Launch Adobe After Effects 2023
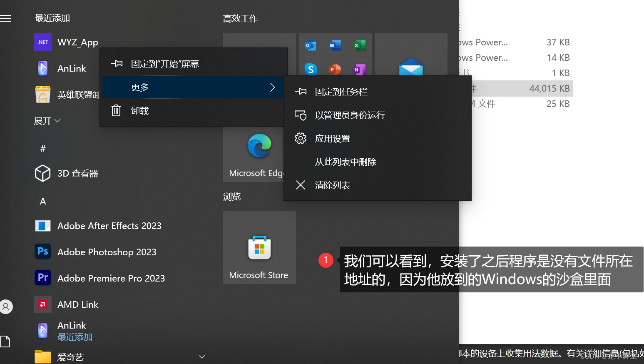The height and width of the screenshot is (364, 644). [98, 226]
